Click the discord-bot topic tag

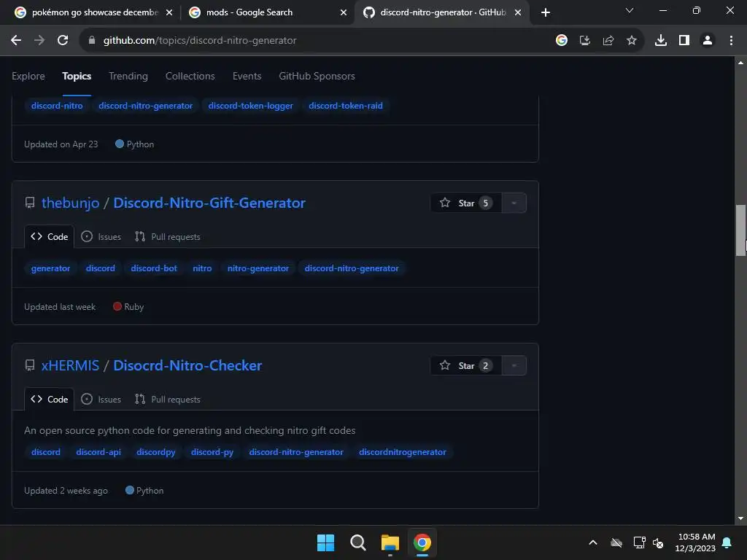coord(154,268)
